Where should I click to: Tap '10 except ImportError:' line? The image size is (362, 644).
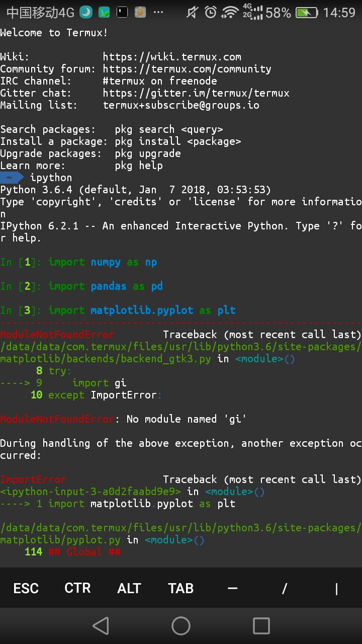pyautogui.click(x=96, y=395)
